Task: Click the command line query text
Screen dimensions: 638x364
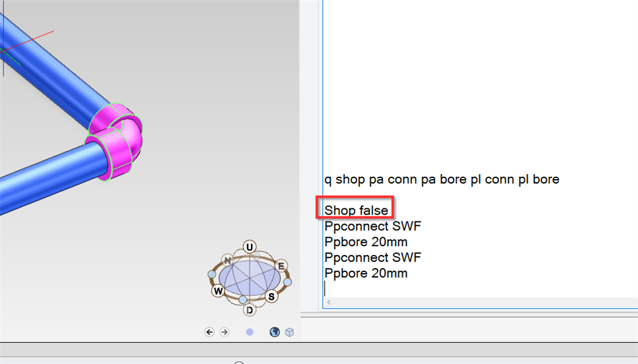Action: (442, 179)
